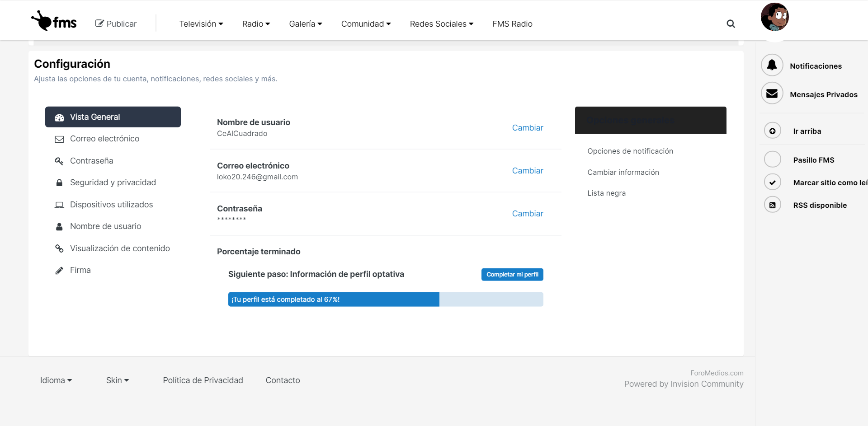Click the Notifications bell icon
Image resolution: width=868 pixels, height=426 pixels.
[772, 66]
